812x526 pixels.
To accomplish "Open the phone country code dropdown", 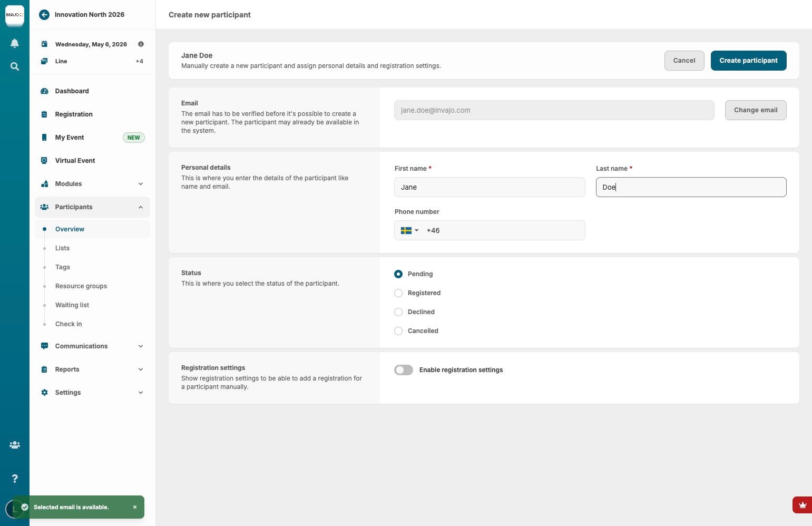I will [x=409, y=230].
